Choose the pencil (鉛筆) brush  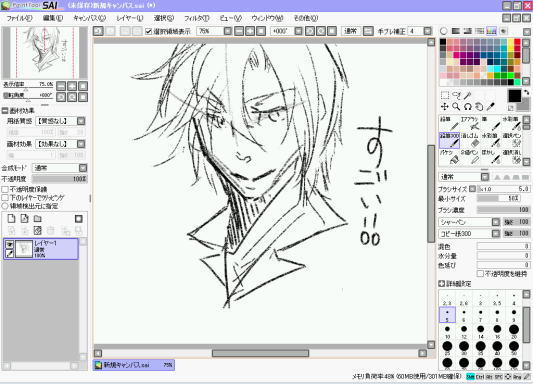tap(449, 123)
